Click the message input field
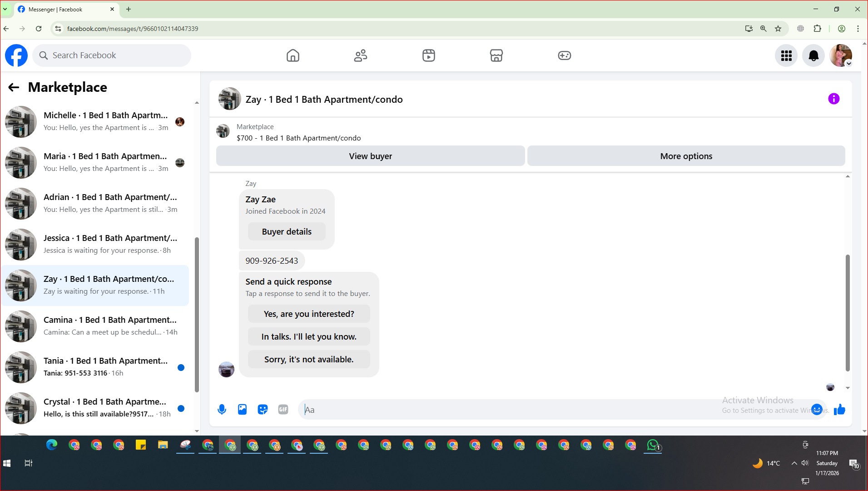The image size is (868, 491). (x=554, y=410)
